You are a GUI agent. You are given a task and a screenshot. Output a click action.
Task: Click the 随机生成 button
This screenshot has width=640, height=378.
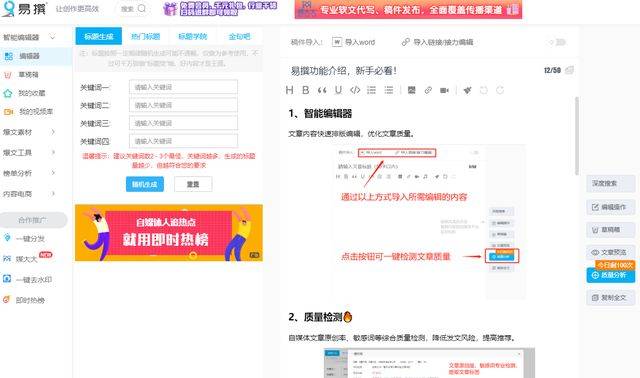pyautogui.click(x=145, y=184)
